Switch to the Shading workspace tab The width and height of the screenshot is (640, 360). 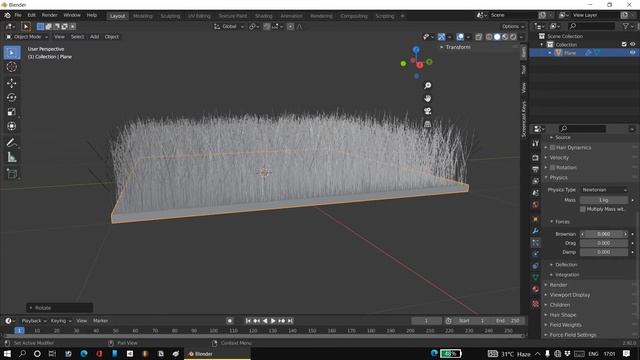(263, 16)
